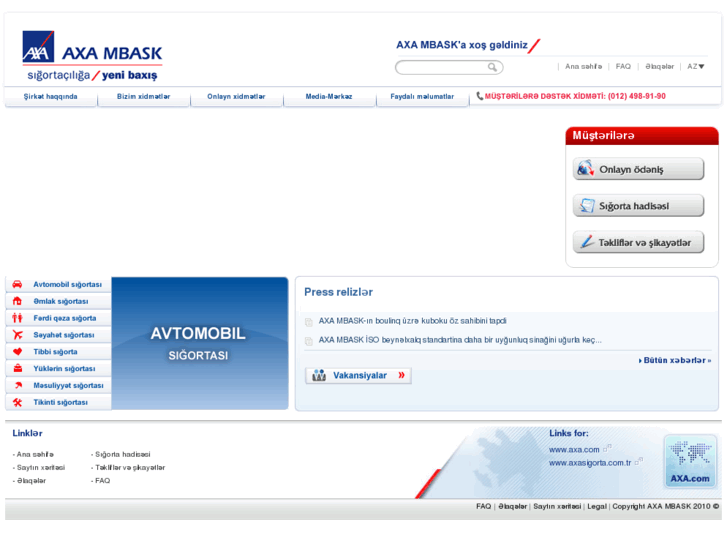This screenshot has width=727, height=545.
Task: Open the AZ language dropdown
Action: pos(696,66)
